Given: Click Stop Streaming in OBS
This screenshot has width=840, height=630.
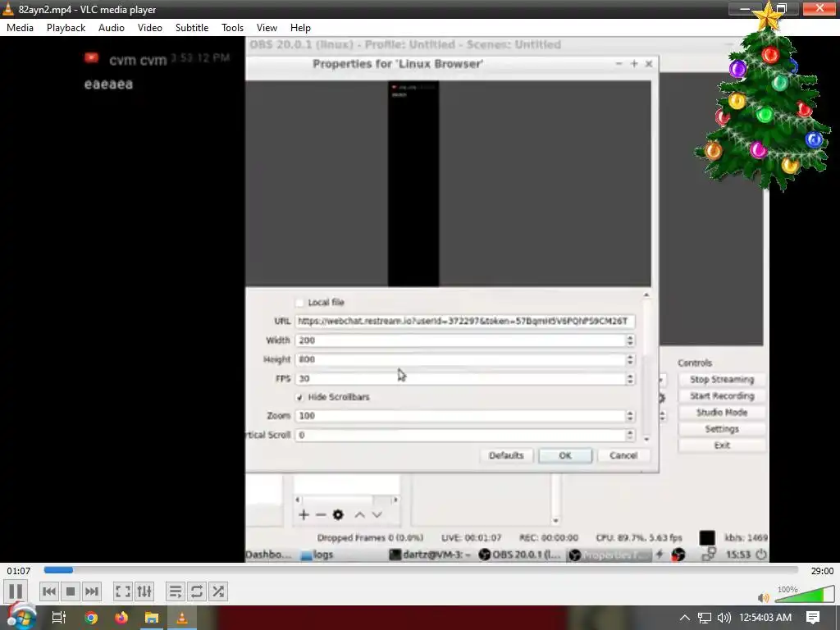Looking at the screenshot, I should (722, 379).
